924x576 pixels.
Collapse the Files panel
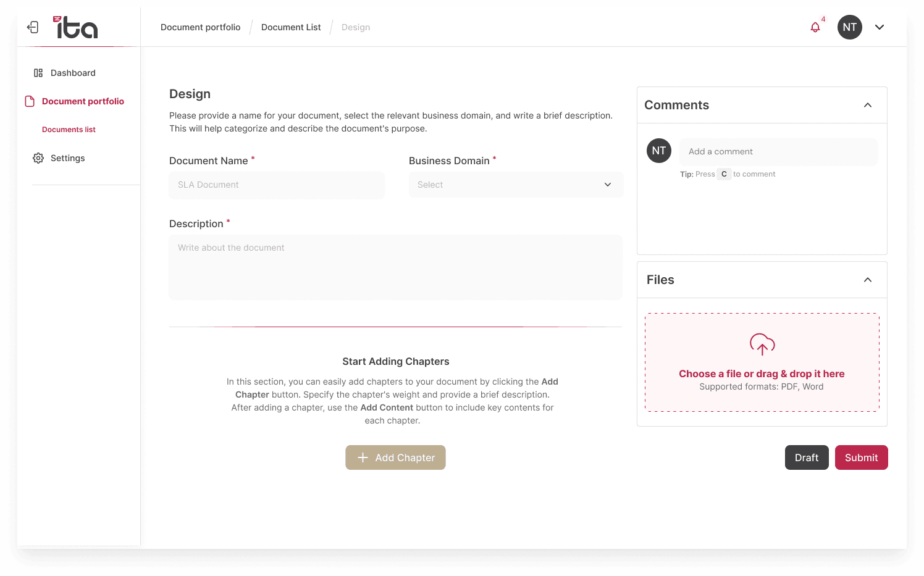click(x=868, y=280)
